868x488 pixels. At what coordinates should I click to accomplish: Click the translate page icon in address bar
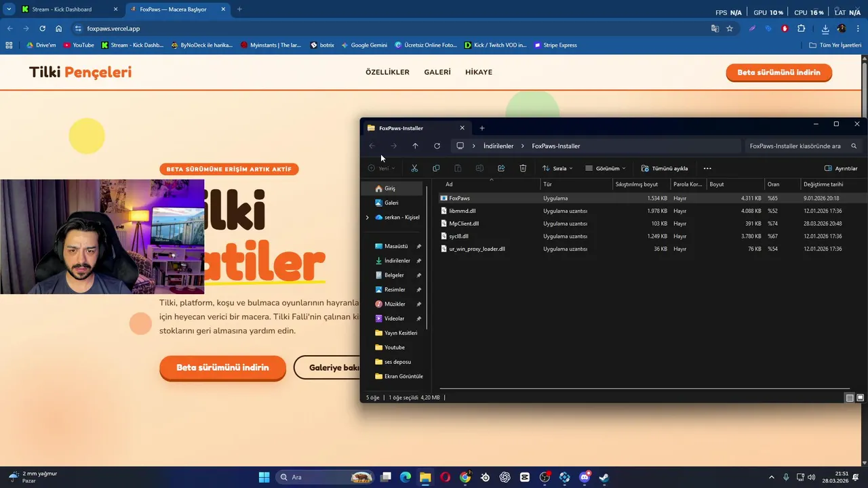point(715,28)
